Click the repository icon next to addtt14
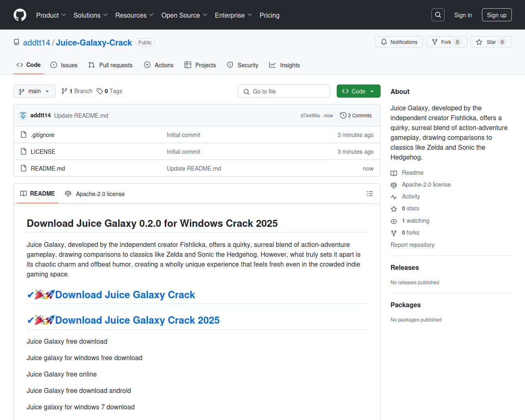The image size is (525, 420). click(x=16, y=42)
